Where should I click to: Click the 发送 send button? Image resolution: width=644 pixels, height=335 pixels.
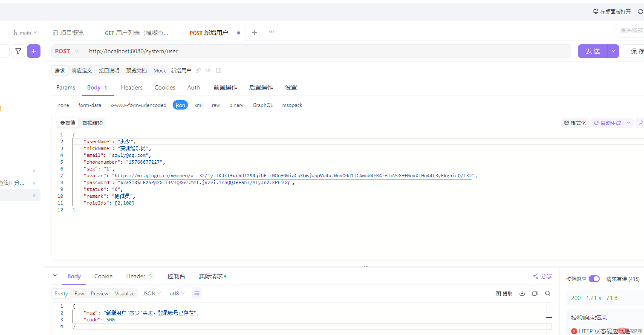coord(592,51)
